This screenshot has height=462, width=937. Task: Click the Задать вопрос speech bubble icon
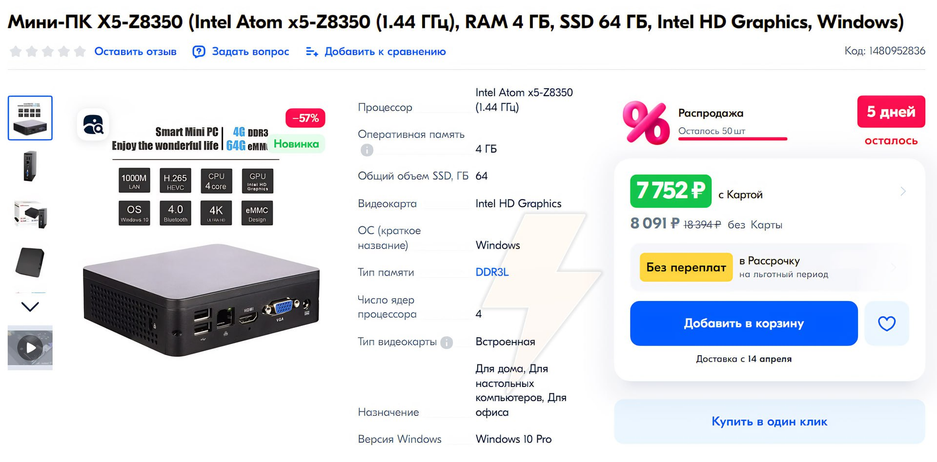pyautogui.click(x=199, y=51)
